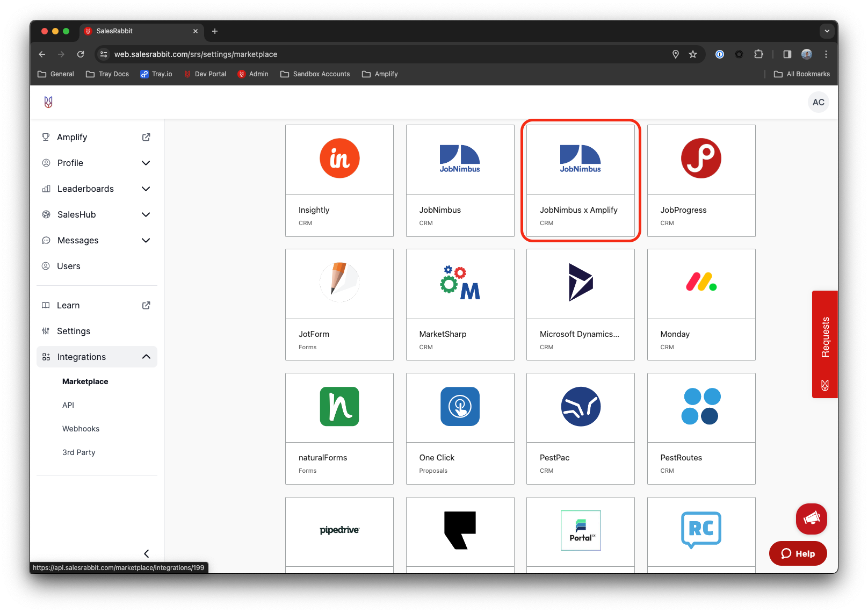The image size is (868, 613).
Task: Open the 1Password extension icon
Action: 720,54
